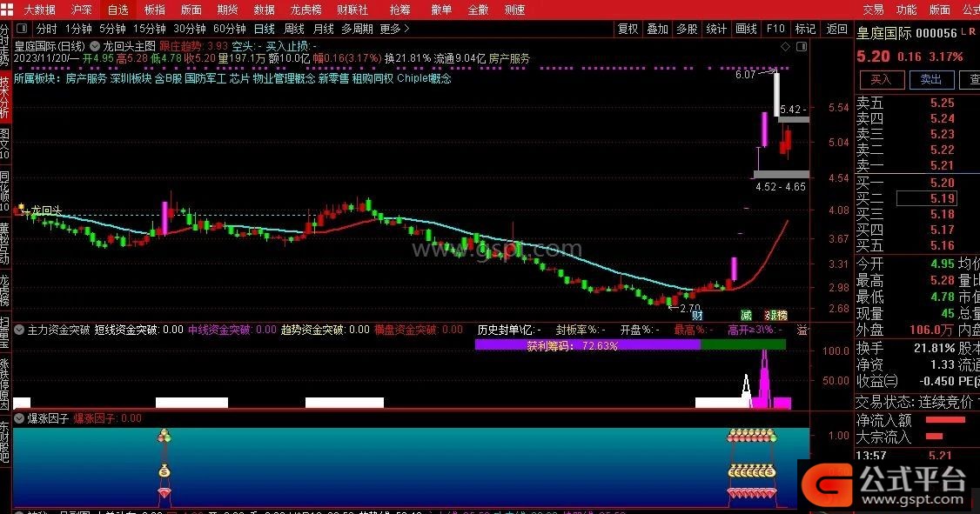Switch to the 周线 chart period
The height and width of the screenshot is (514, 980).
click(x=294, y=29)
